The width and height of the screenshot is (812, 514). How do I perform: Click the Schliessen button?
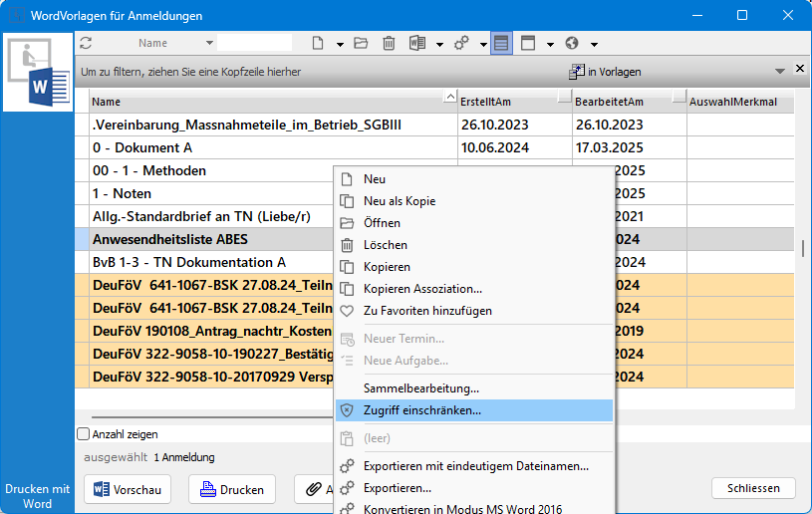click(752, 488)
